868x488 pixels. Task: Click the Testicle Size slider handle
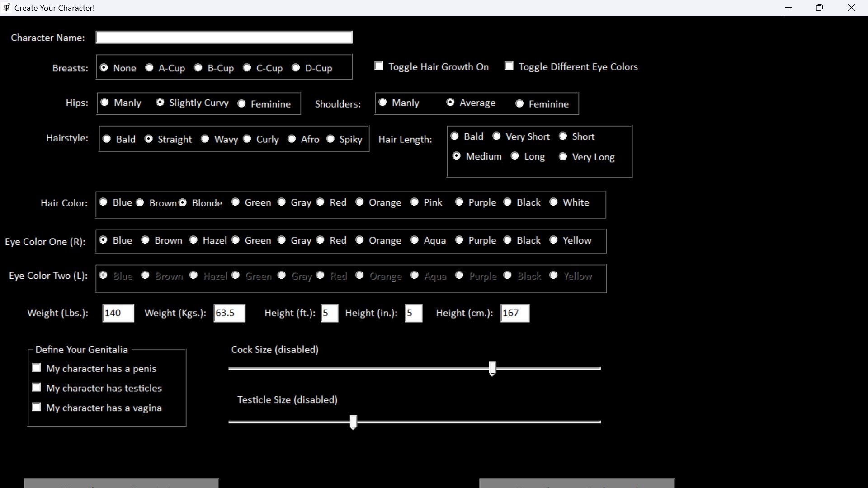point(354,422)
